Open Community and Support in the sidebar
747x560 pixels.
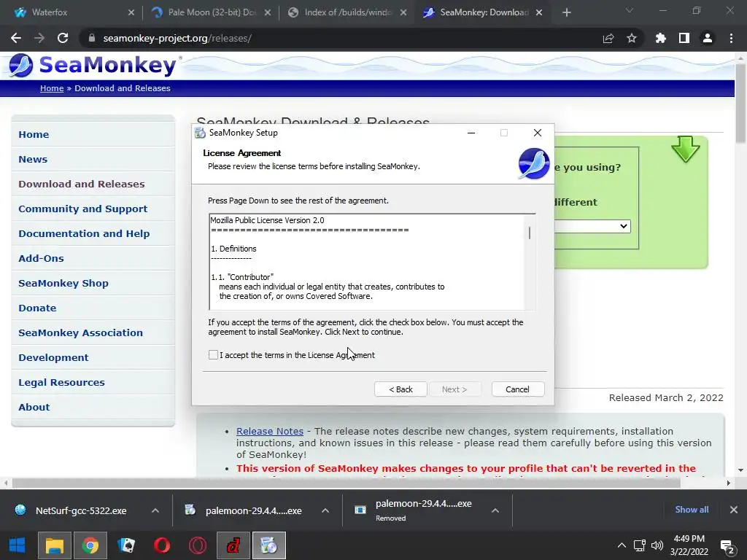83,209
